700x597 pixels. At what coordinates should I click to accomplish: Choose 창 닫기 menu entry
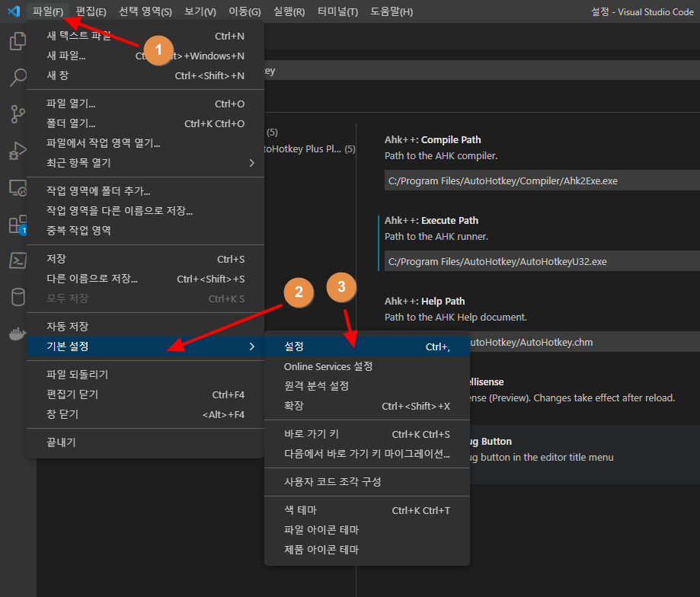(x=145, y=414)
